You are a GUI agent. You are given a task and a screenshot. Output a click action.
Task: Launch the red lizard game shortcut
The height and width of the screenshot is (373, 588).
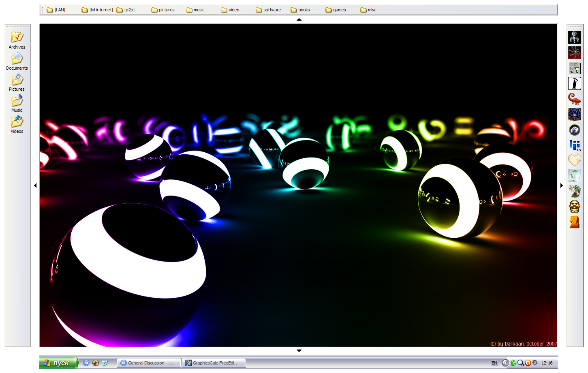point(574,99)
